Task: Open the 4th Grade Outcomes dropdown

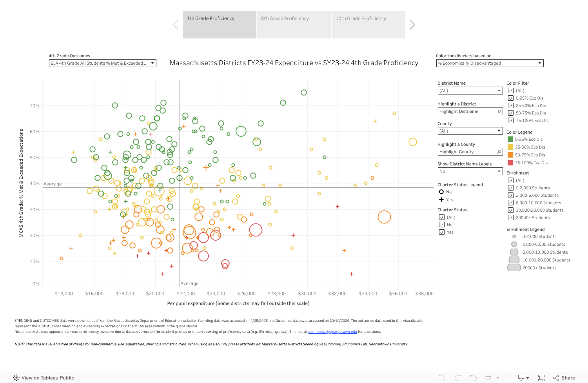Action: pos(102,63)
